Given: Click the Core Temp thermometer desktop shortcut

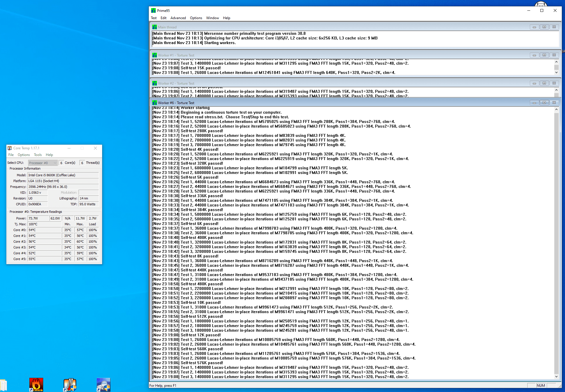Looking at the screenshot, I should coord(70,384).
